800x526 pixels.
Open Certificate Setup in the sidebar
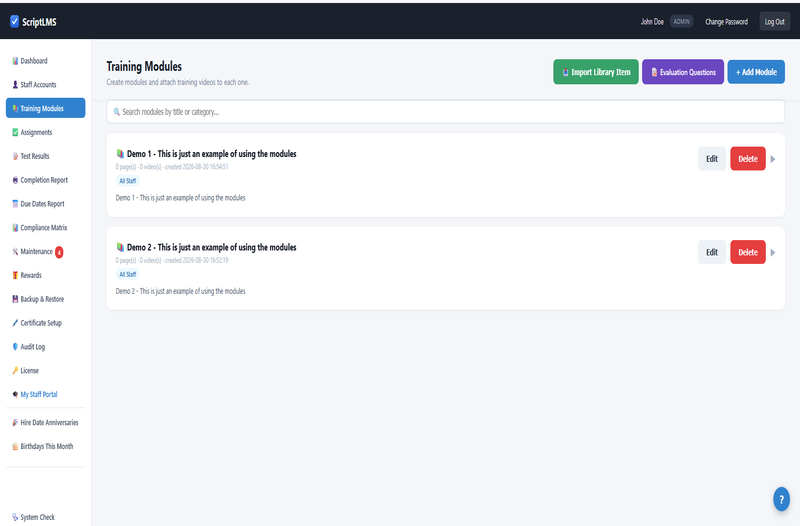(45, 323)
